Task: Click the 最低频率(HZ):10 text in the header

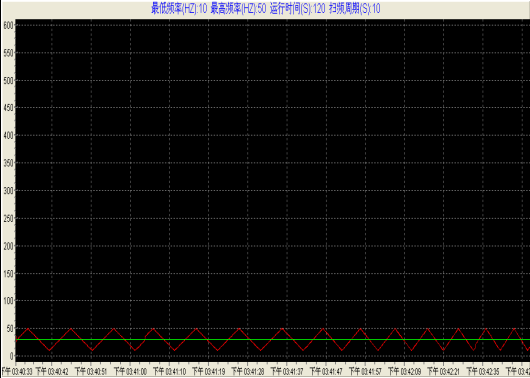Action: [179, 9]
